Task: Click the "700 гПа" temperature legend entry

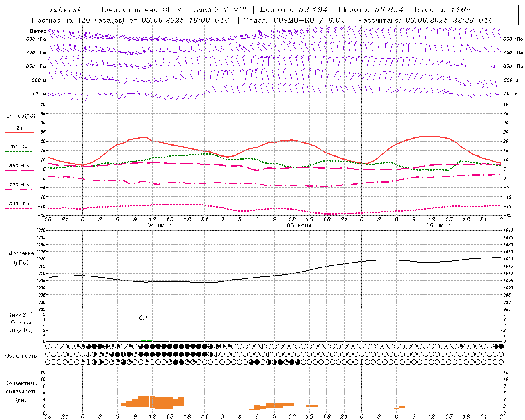Action: [19, 185]
